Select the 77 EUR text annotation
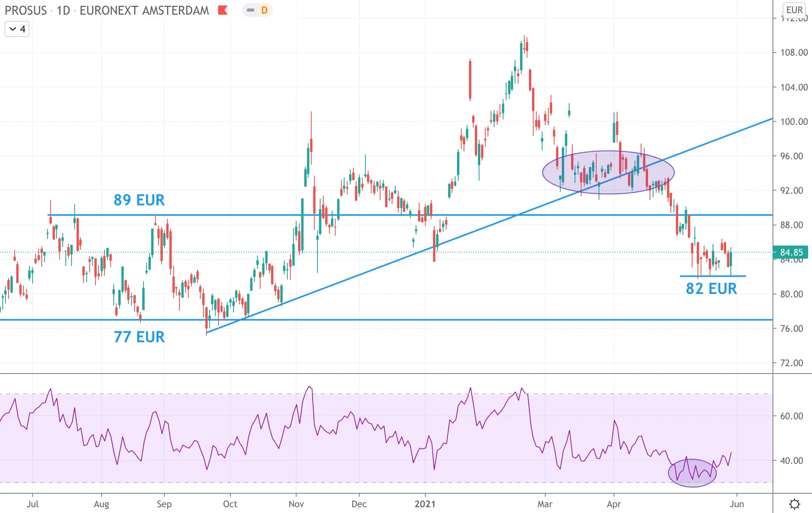The image size is (812, 513). pyautogui.click(x=139, y=337)
